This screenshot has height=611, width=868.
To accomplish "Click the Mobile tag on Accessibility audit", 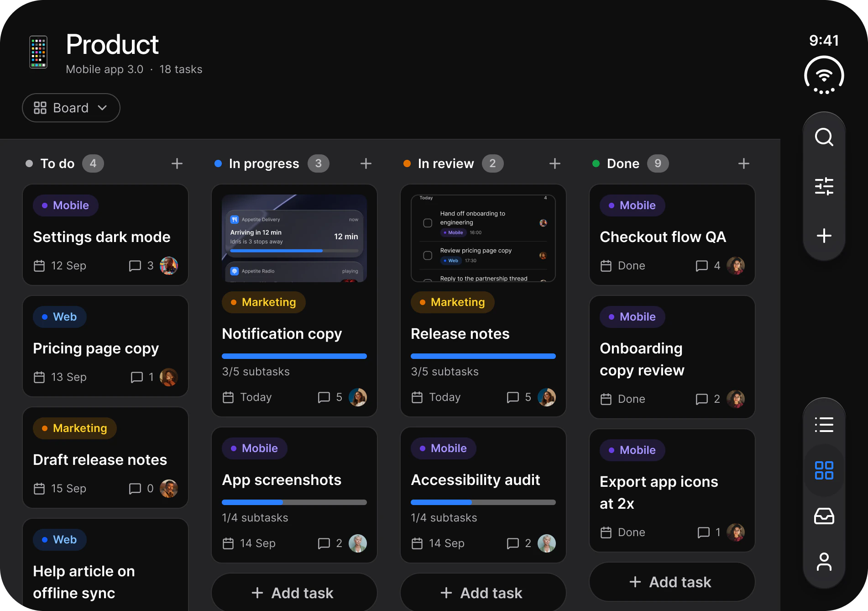I will 444,448.
